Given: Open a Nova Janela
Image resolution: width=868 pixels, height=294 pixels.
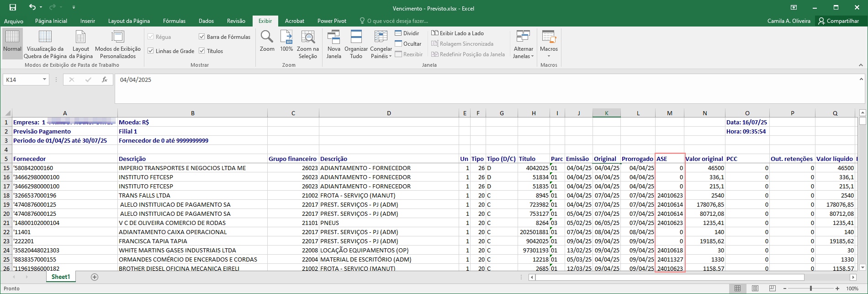Looking at the screenshot, I should click(x=334, y=43).
